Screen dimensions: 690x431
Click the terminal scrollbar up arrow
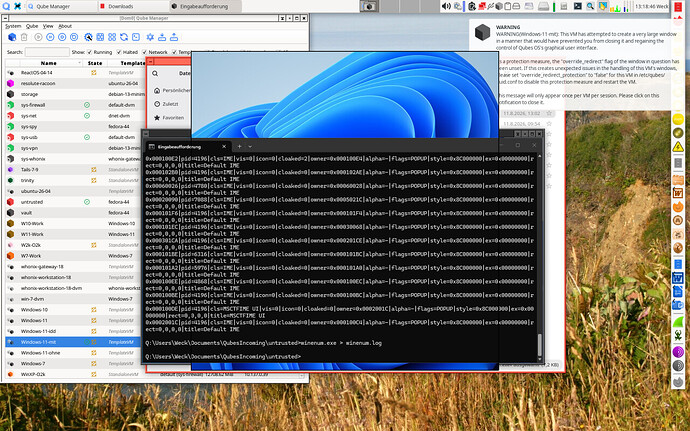point(540,156)
